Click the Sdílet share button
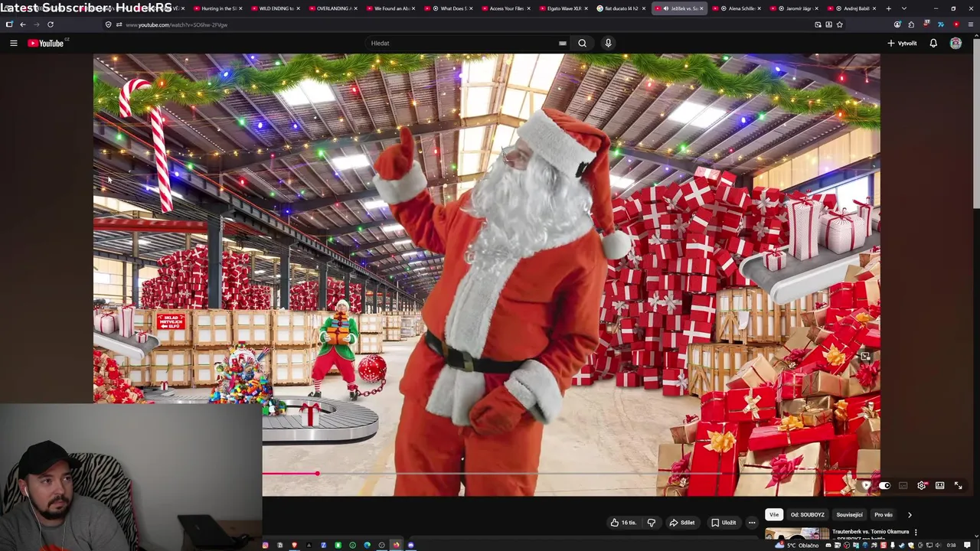This screenshot has height=551, width=980. [681, 523]
